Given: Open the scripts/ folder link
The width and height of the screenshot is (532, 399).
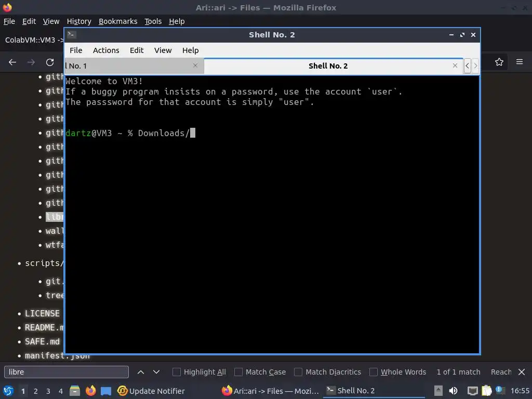Looking at the screenshot, I should click(x=44, y=263).
